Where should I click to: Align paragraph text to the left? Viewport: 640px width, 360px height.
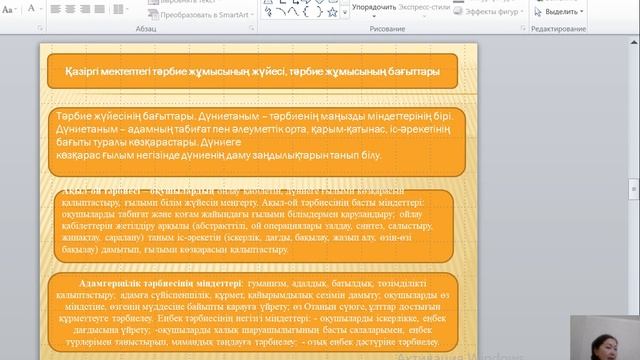(56, 9)
